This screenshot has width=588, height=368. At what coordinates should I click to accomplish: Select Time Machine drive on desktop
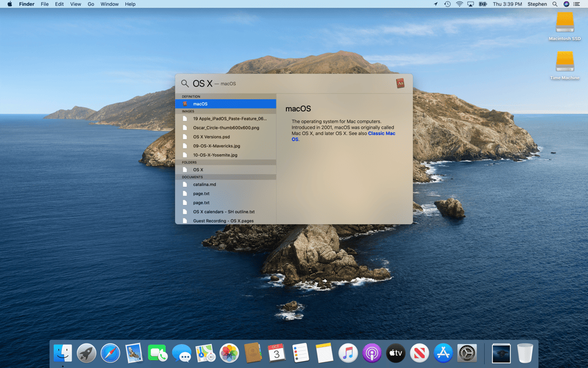click(565, 65)
